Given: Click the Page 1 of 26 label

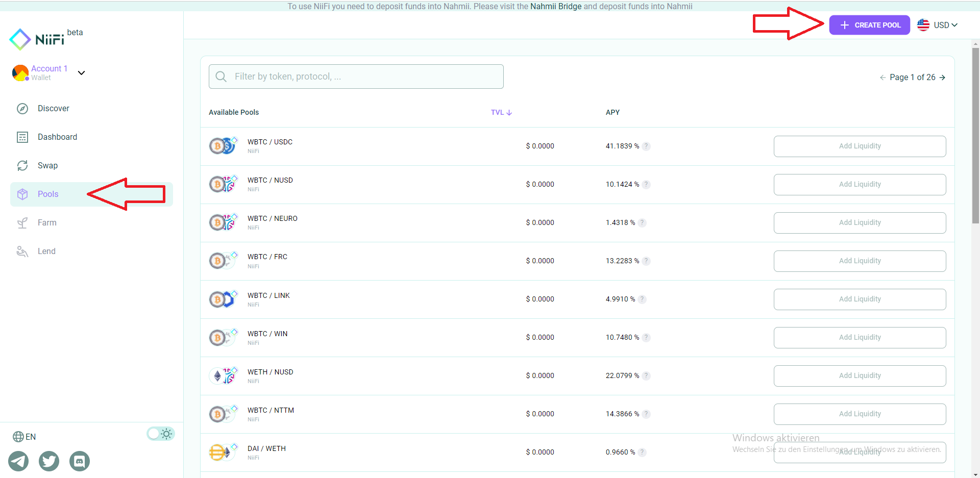Looking at the screenshot, I should (913, 77).
